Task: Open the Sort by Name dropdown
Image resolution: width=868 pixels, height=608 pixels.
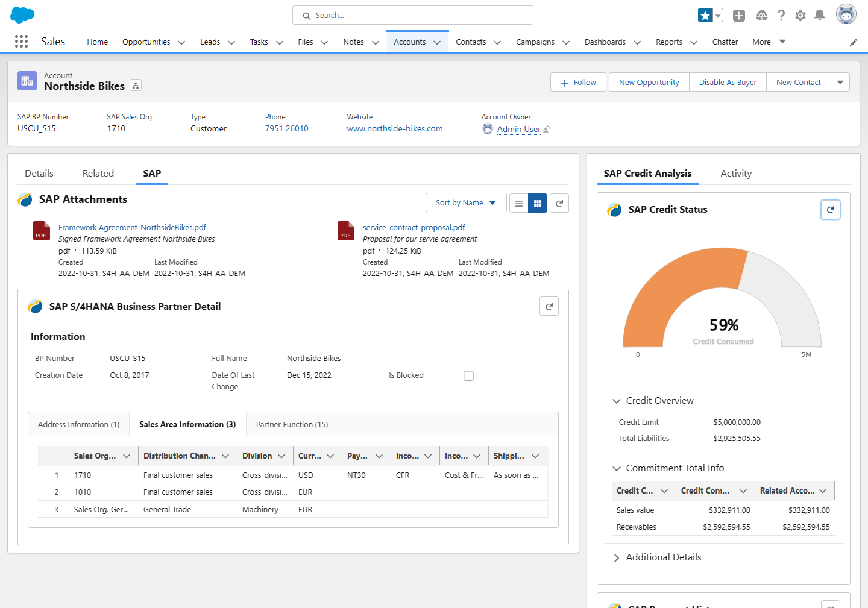Action: coord(465,203)
